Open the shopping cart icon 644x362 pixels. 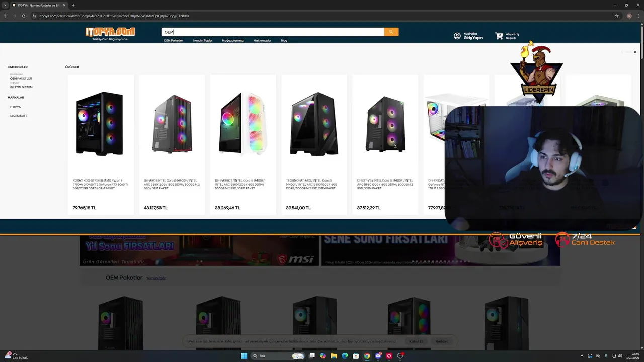coord(499,36)
